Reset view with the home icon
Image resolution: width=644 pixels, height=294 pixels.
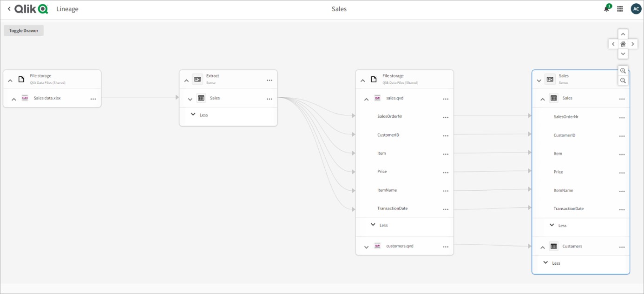(x=623, y=44)
